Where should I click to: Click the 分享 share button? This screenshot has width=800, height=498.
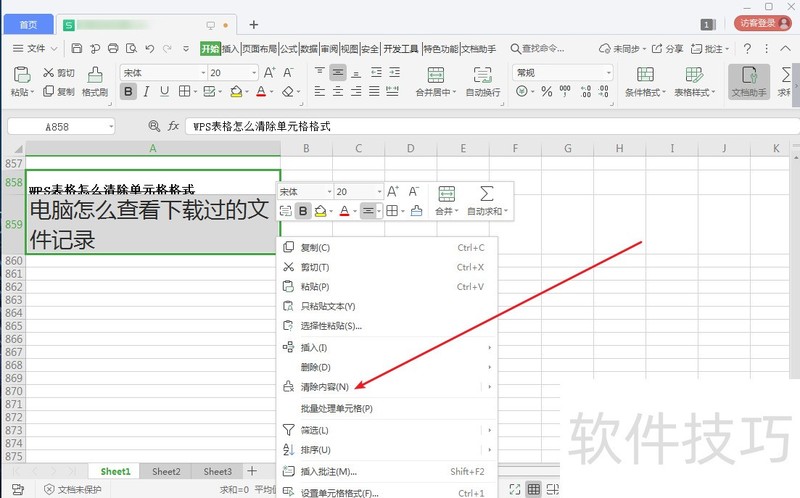coord(668,48)
